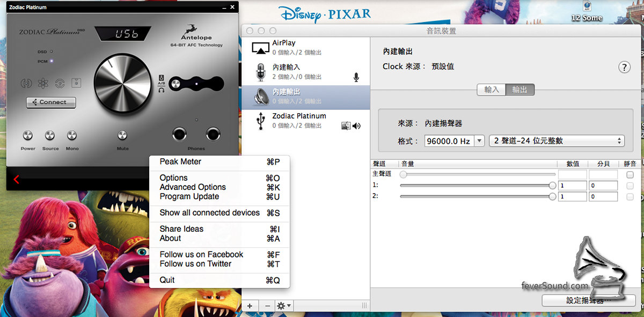
Task: Toggle the A/B speaker-headphone selector switch
Action: tap(196, 84)
